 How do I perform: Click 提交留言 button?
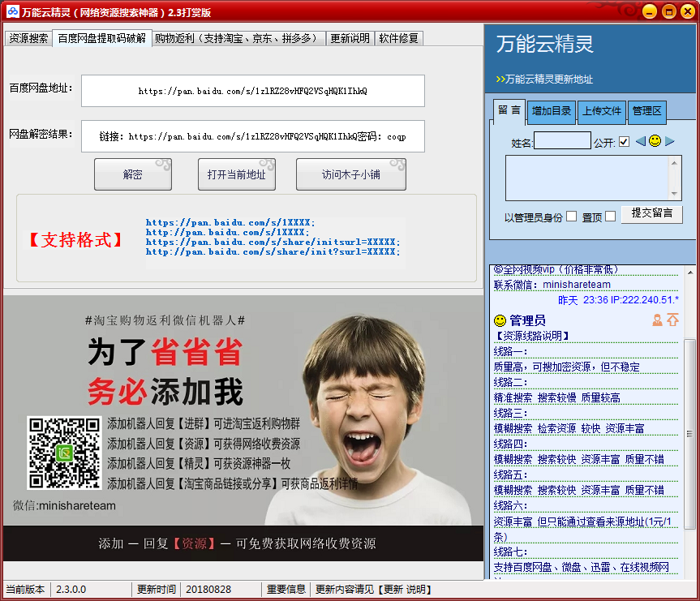[x=652, y=213]
